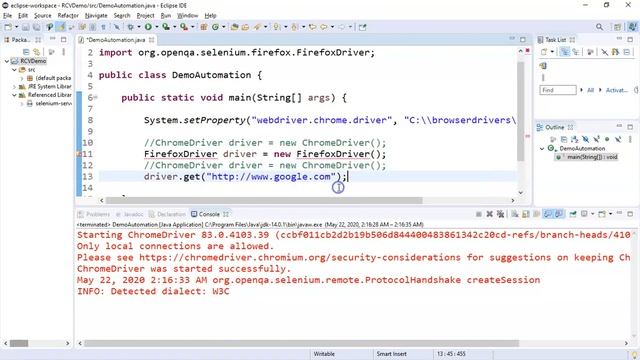Expand the JRE System Library node
640x360 pixels.
click(14, 87)
